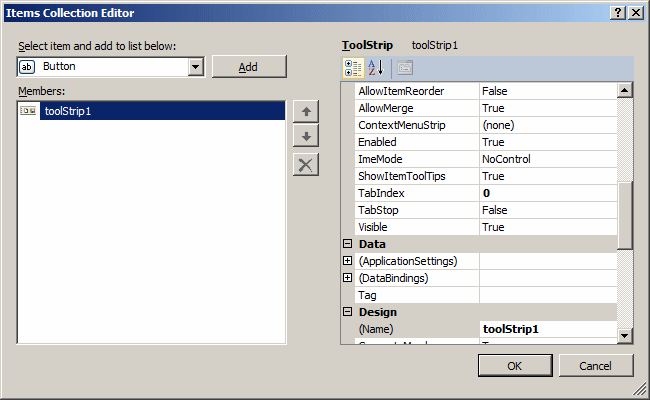
Task: Expand the (ApplicationSettings) node
Action: click(347, 261)
